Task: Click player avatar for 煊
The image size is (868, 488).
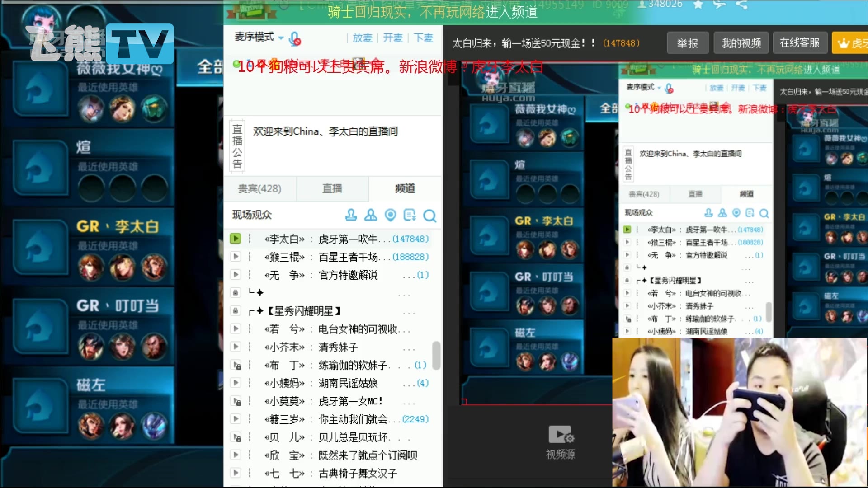Action: 41,168
